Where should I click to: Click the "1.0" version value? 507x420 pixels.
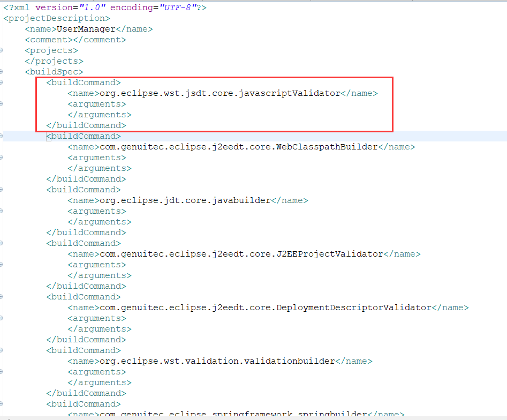(92, 7)
